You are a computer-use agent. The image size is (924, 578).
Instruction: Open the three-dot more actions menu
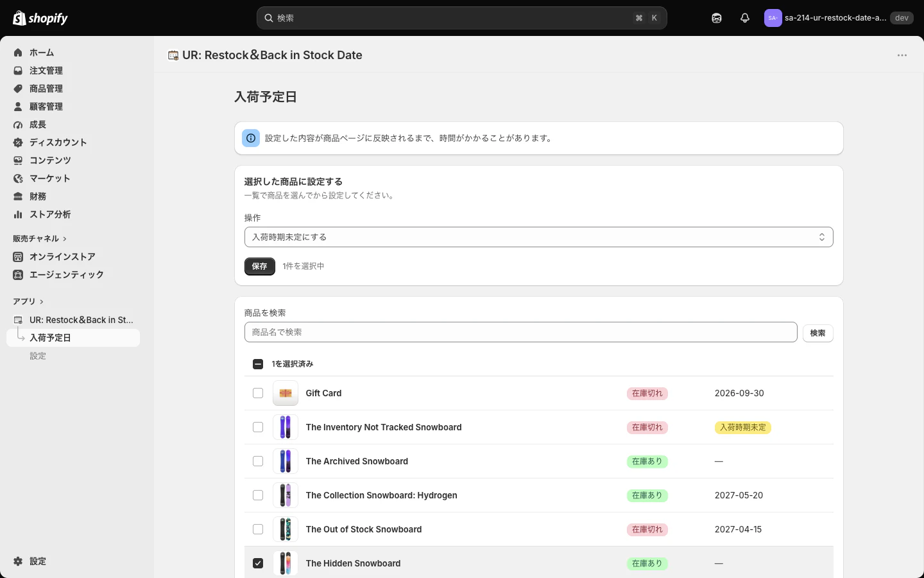(x=902, y=55)
